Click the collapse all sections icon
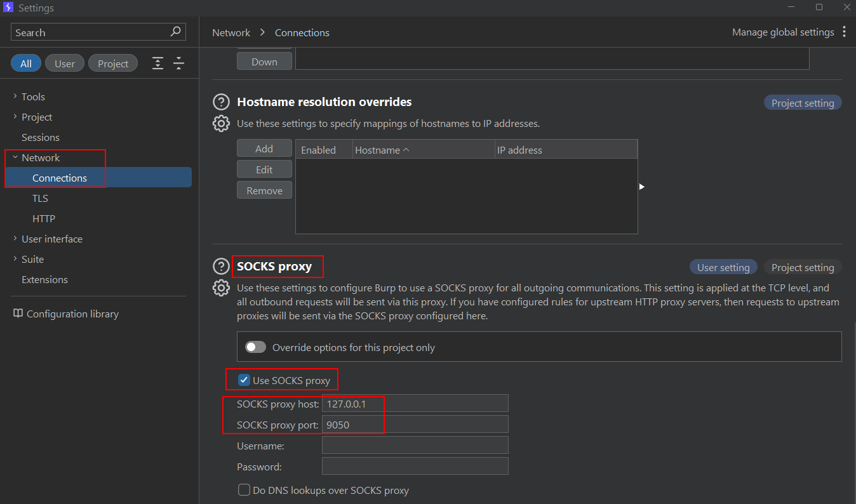The image size is (856, 504). [179, 63]
